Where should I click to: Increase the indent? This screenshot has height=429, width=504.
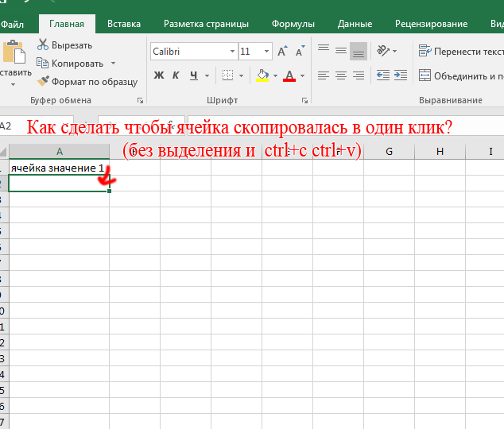(x=401, y=75)
